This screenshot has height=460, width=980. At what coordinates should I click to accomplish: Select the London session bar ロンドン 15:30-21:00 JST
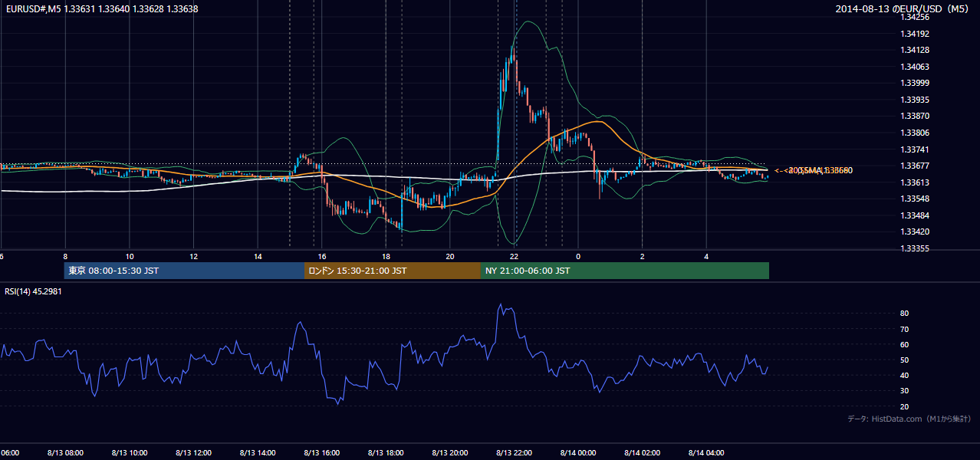pos(393,271)
